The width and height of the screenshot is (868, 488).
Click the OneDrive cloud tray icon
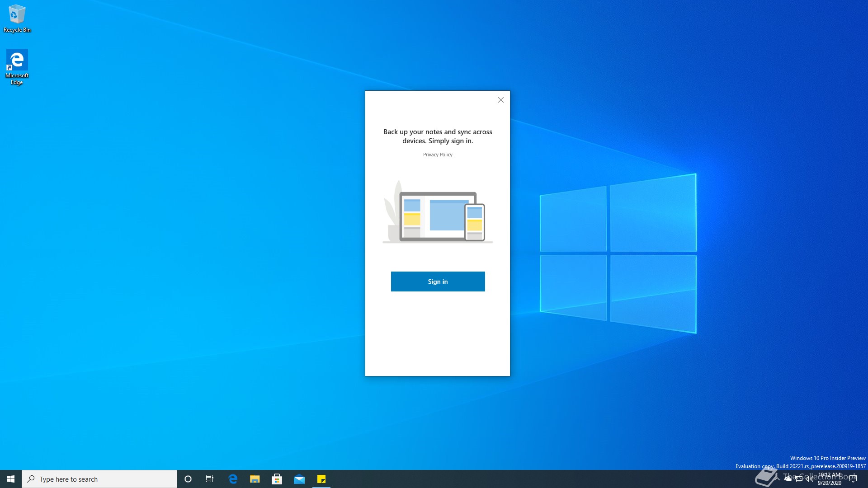[x=788, y=479]
